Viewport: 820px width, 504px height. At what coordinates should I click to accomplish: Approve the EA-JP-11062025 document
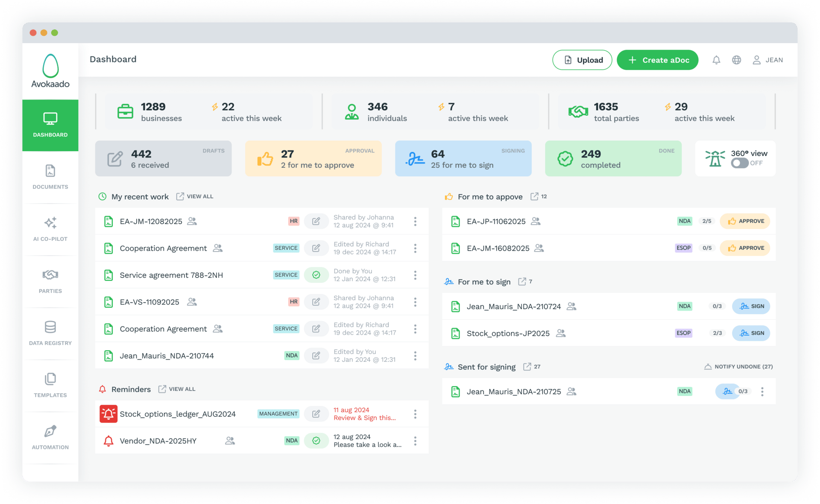[x=745, y=221]
